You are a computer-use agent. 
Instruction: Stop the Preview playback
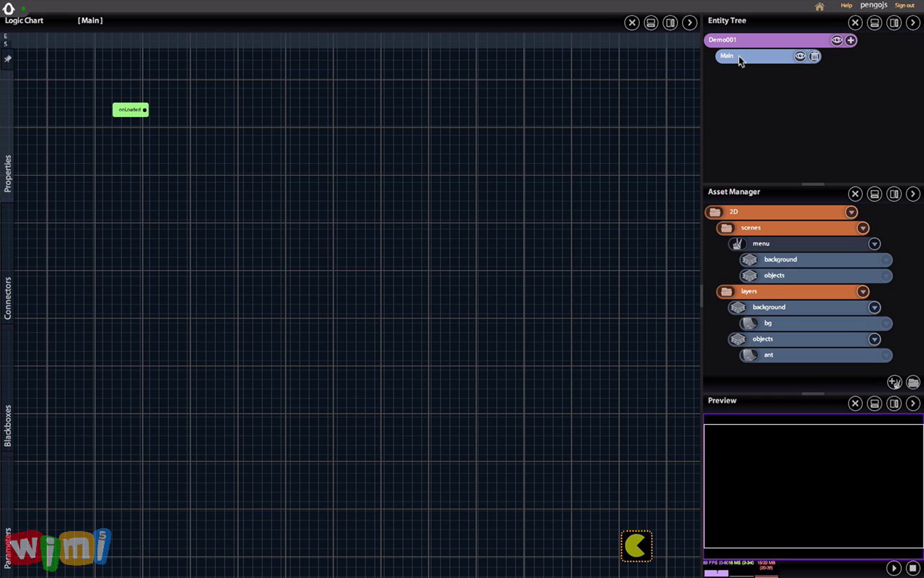tap(913, 568)
